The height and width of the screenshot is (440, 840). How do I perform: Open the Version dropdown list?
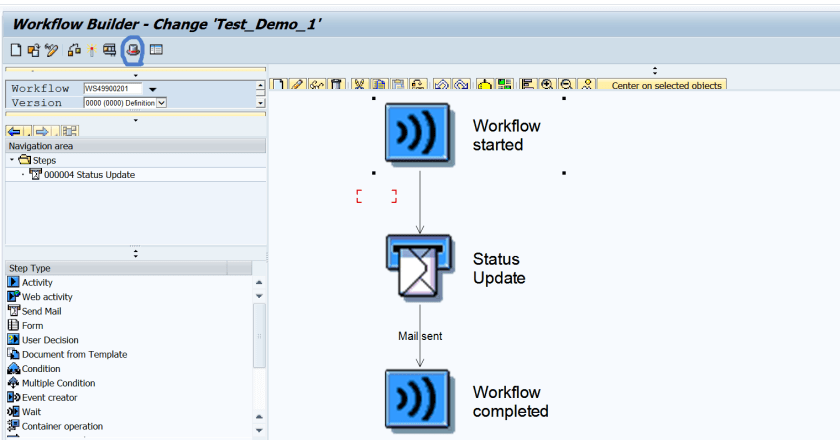(x=161, y=102)
